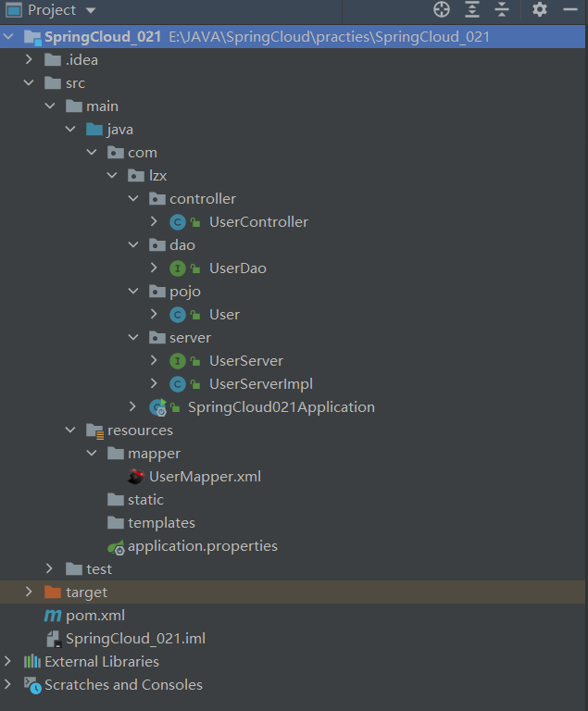Collapse the dao package arrow

(133, 244)
